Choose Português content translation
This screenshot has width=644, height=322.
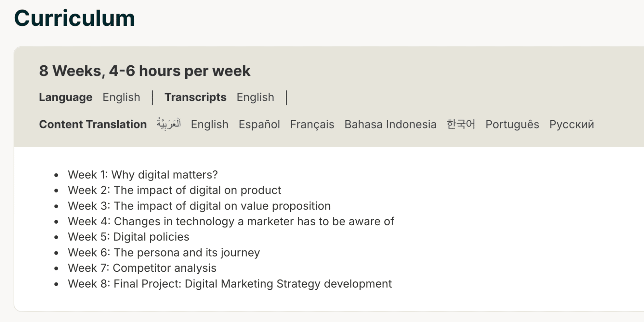(512, 124)
